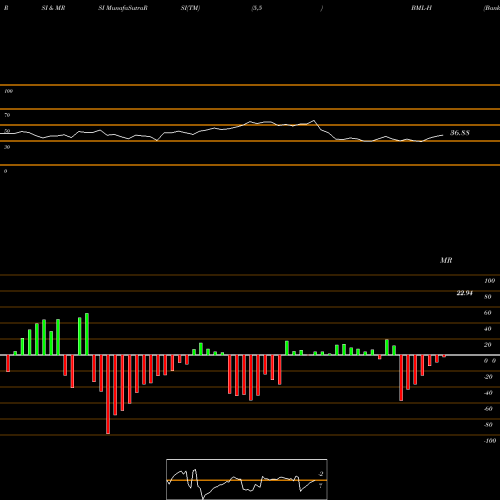Click the 50 level label on RSI axis

tap(7, 131)
